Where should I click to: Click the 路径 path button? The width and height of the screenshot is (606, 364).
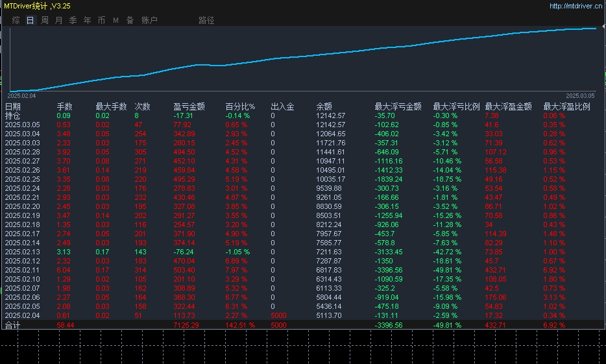[206, 20]
